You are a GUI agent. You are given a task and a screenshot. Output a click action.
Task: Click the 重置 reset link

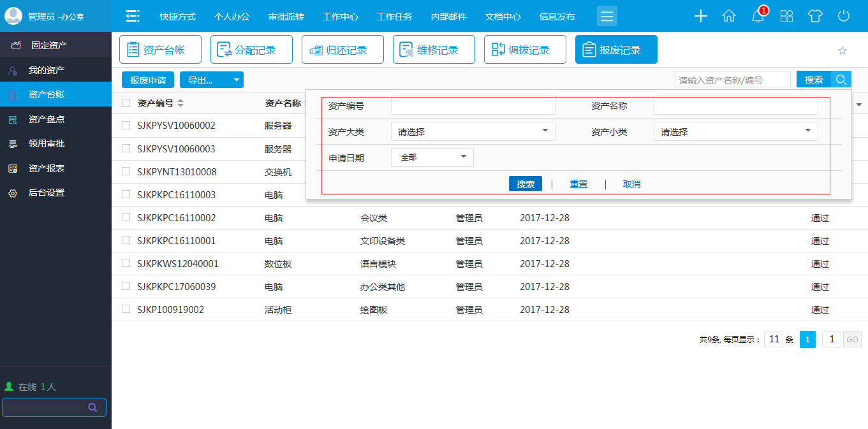[578, 184]
